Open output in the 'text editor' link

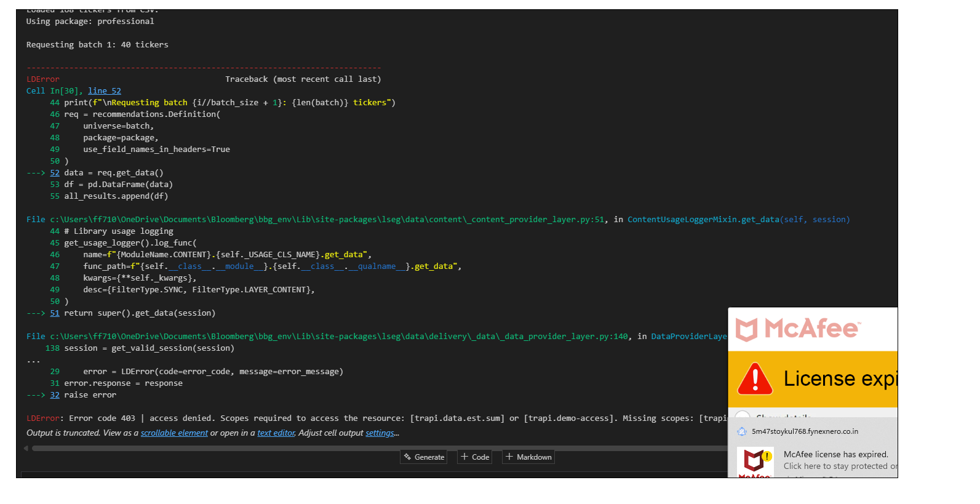tap(276, 433)
